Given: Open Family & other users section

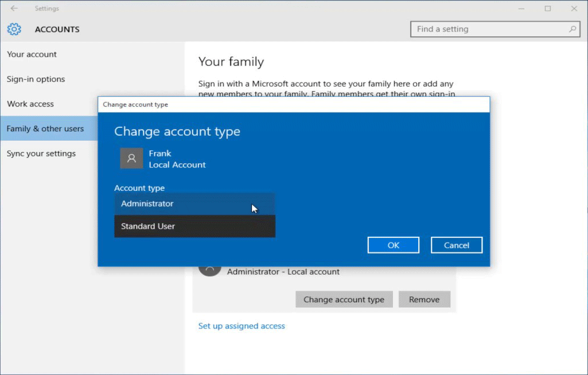Looking at the screenshot, I should point(49,128).
